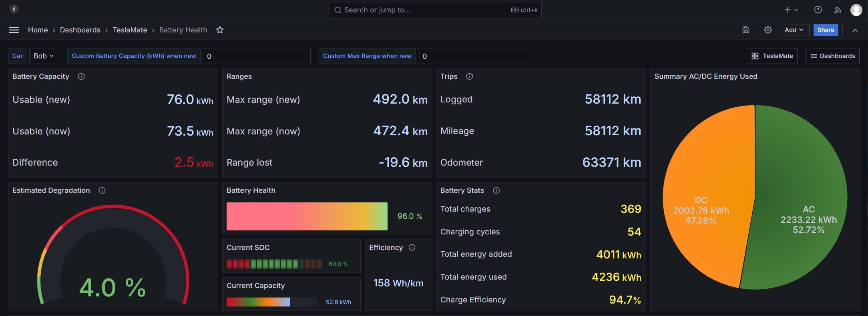Open the TeslaMate breadcrumb folder
The image size is (868, 316).
point(130,30)
